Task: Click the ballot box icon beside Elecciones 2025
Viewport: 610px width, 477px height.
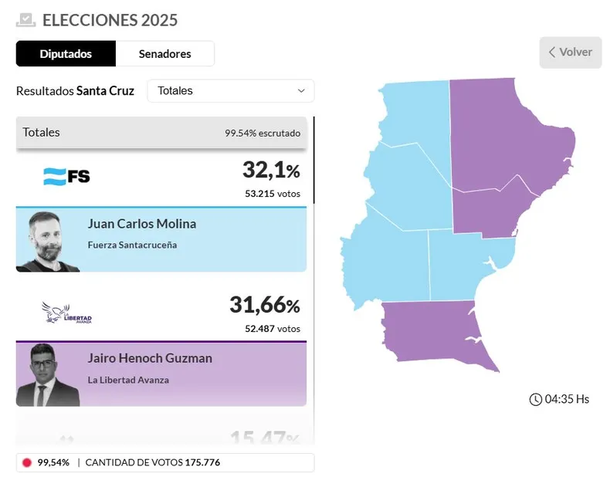Action: 26,20
